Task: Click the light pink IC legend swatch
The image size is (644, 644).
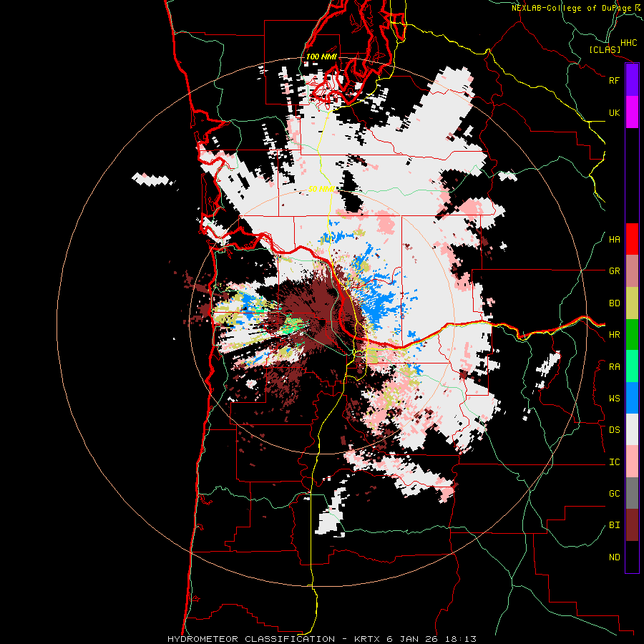Action: coord(632,462)
